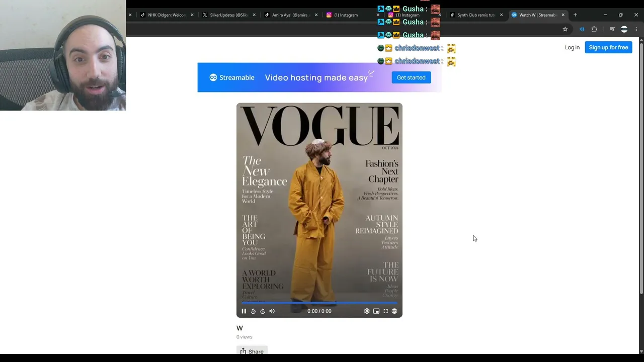Image resolution: width=644 pixels, height=362 pixels.
Task: Close the Watch W Streamable tab
Action: coord(563,15)
